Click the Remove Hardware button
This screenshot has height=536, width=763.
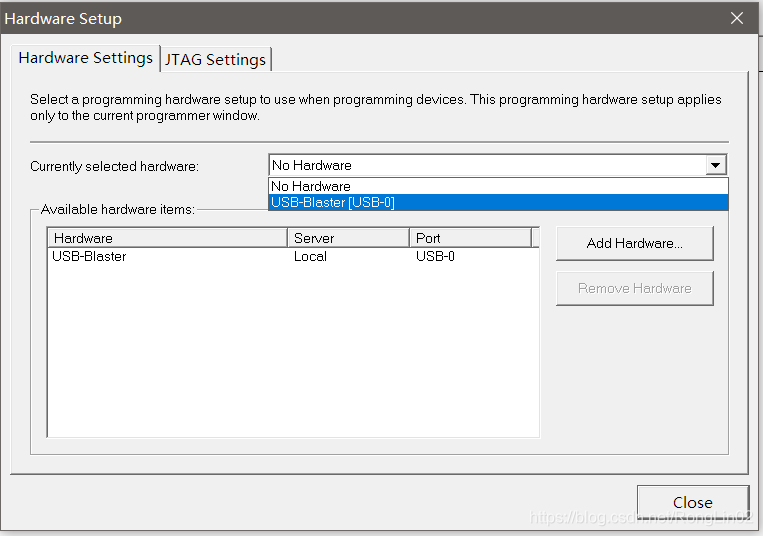635,288
